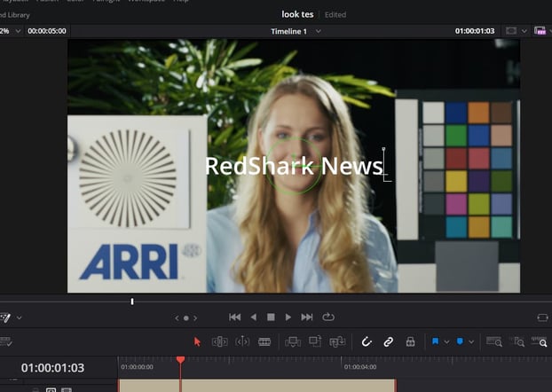The image size is (552, 392).
Task: Click the viewer transform overlay tool icon
Action: [5, 318]
